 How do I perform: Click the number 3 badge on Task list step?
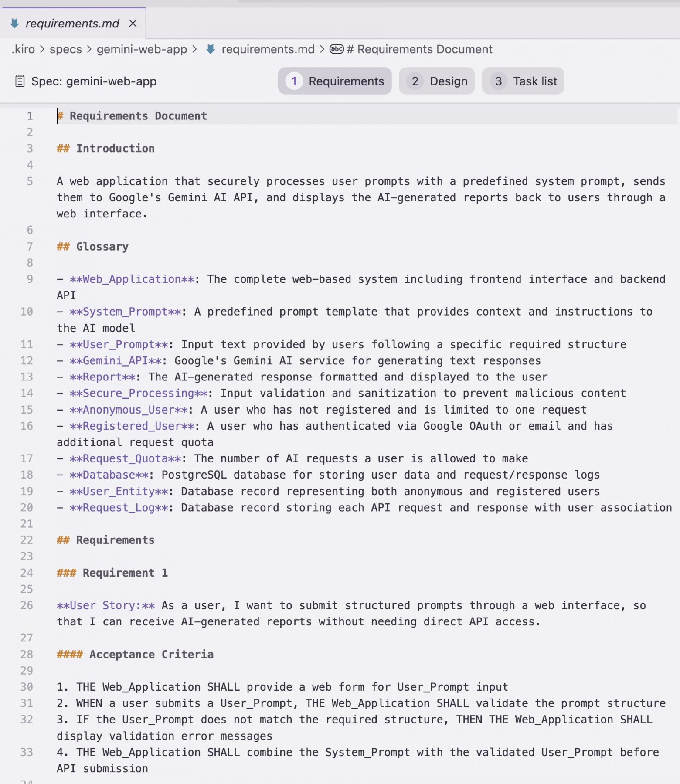tap(498, 81)
